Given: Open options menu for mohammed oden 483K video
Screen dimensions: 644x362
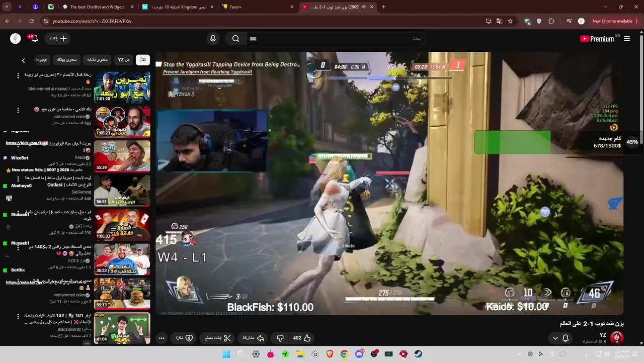Looking at the screenshot, I should 18,110.
